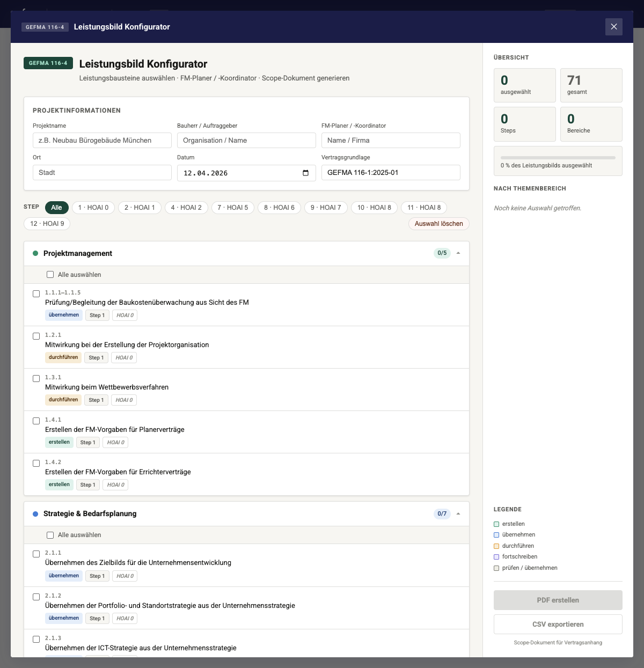Click the fortschreiben legend swatch
The width and height of the screenshot is (644, 668).
tap(496, 557)
